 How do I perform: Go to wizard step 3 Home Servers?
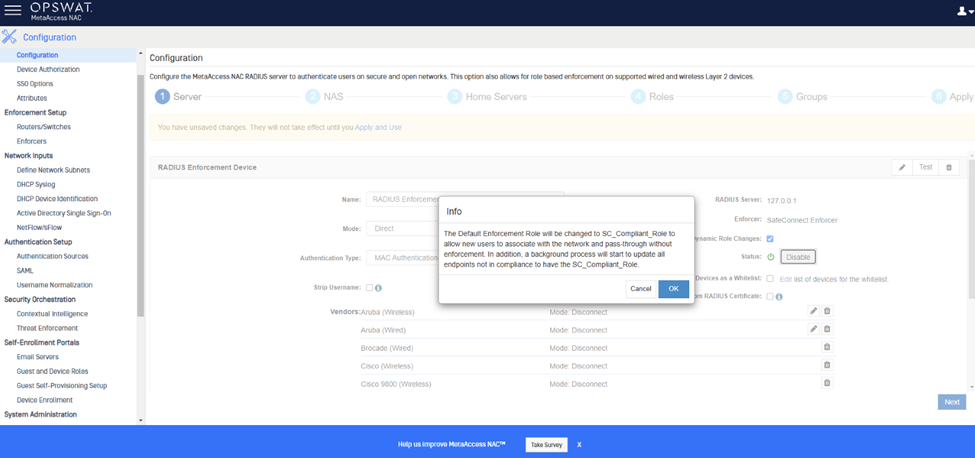click(487, 97)
